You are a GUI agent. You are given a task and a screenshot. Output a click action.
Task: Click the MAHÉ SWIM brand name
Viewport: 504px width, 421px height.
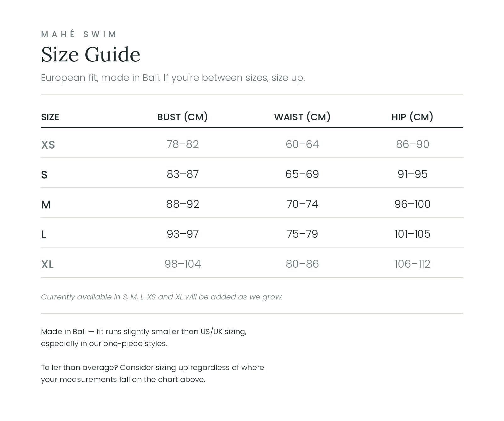79,34
